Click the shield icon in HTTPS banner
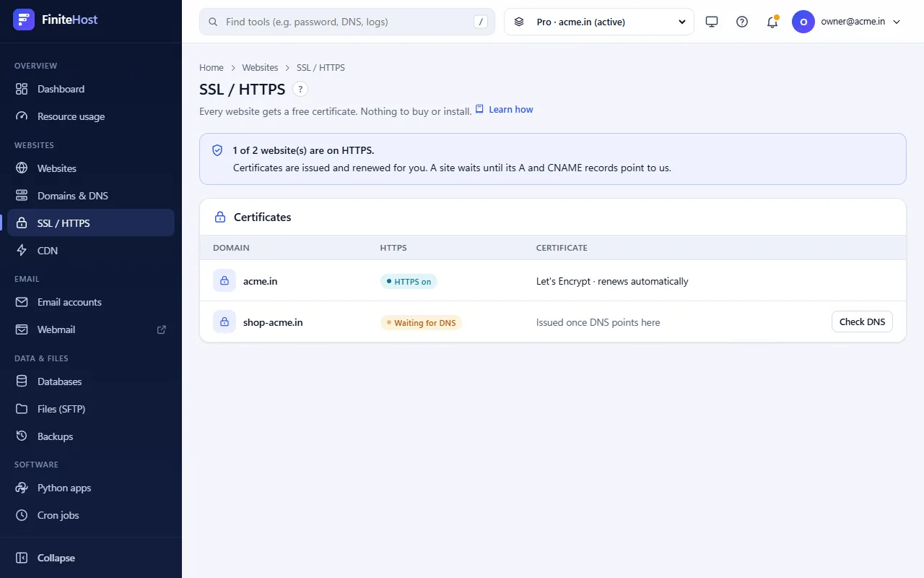 click(x=217, y=150)
